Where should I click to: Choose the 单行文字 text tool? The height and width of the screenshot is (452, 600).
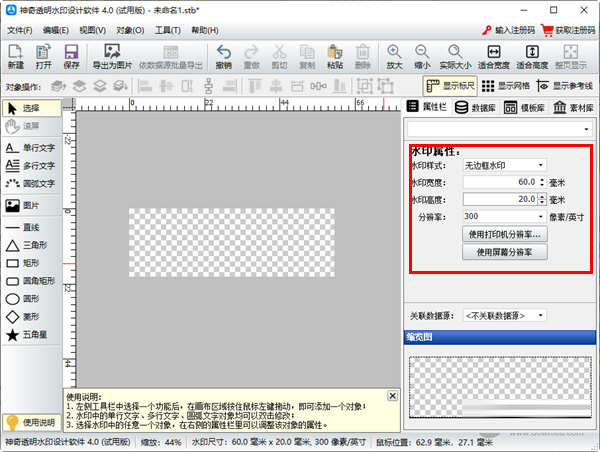coord(32,147)
